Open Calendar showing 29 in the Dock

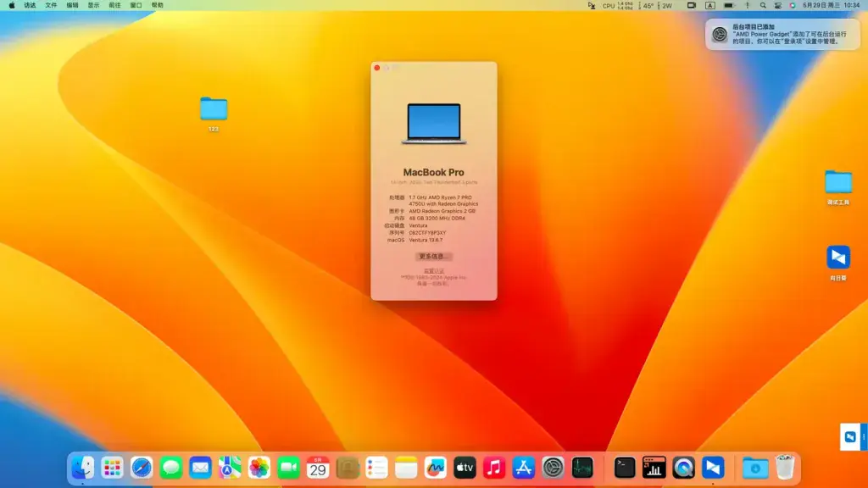[318, 468]
